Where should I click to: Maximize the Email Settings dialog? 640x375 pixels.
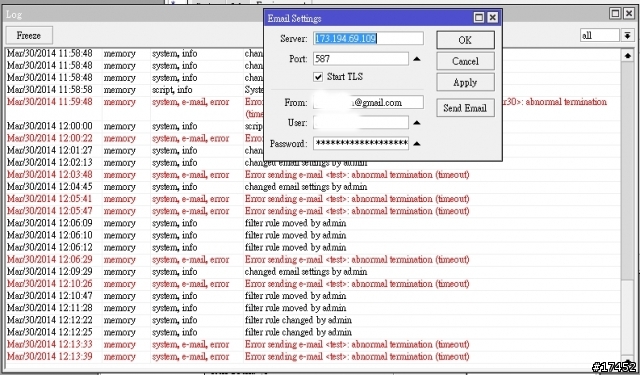[x=479, y=18]
